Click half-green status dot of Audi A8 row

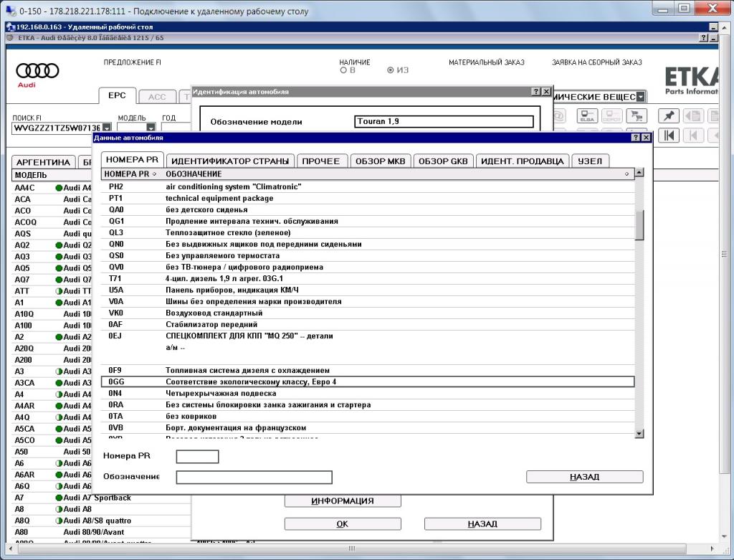tap(59, 509)
